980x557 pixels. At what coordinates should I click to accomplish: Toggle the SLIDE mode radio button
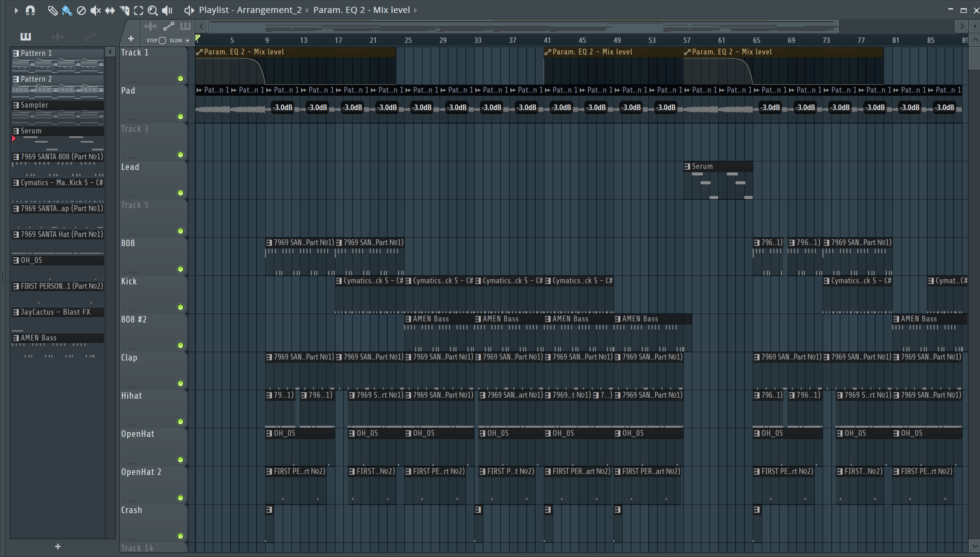coord(187,41)
